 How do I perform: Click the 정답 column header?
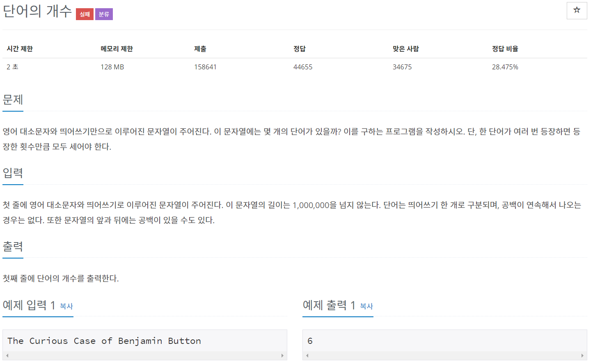coord(300,49)
